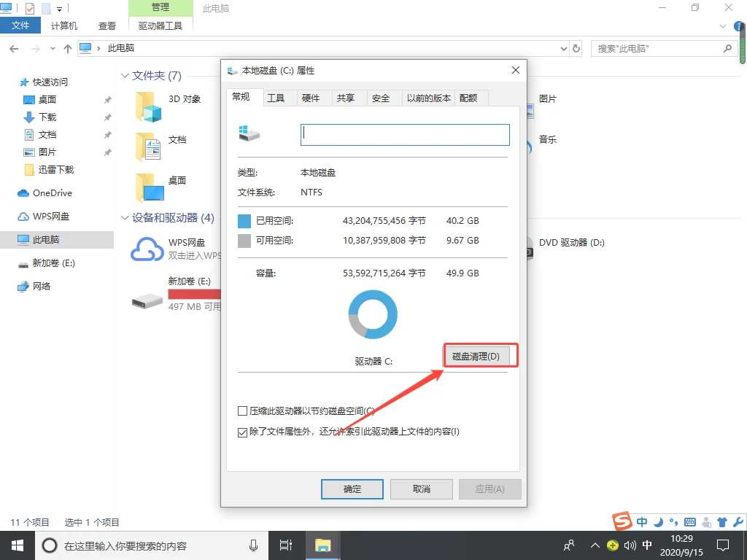Select the WPS网盘 cloud drive icon
The height and width of the screenshot is (560, 747).
pos(147,249)
